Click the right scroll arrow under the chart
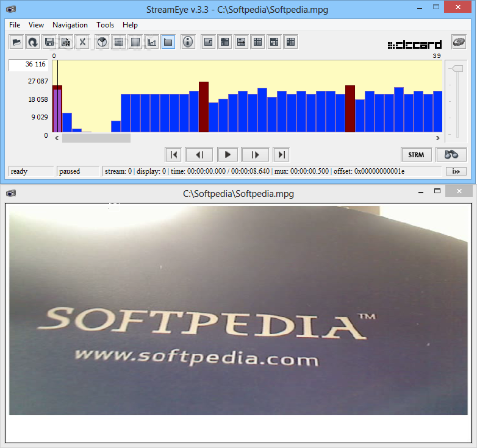Image resolution: width=477 pixels, height=448 pixels. [438, 138]
